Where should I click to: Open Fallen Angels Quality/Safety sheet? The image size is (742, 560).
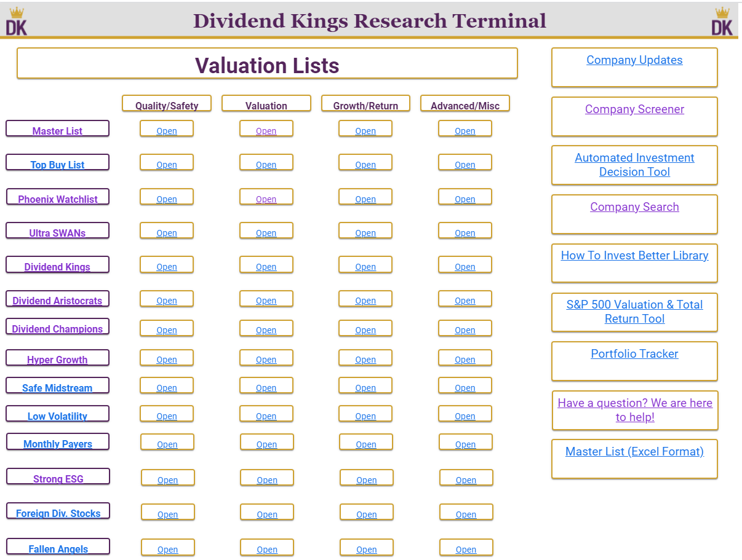pyautogui.click(x=168, y=550)
